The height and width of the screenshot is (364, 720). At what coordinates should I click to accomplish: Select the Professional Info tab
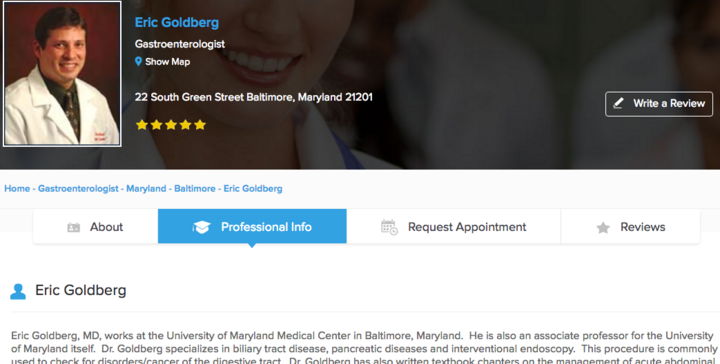(x=252, y=226)
